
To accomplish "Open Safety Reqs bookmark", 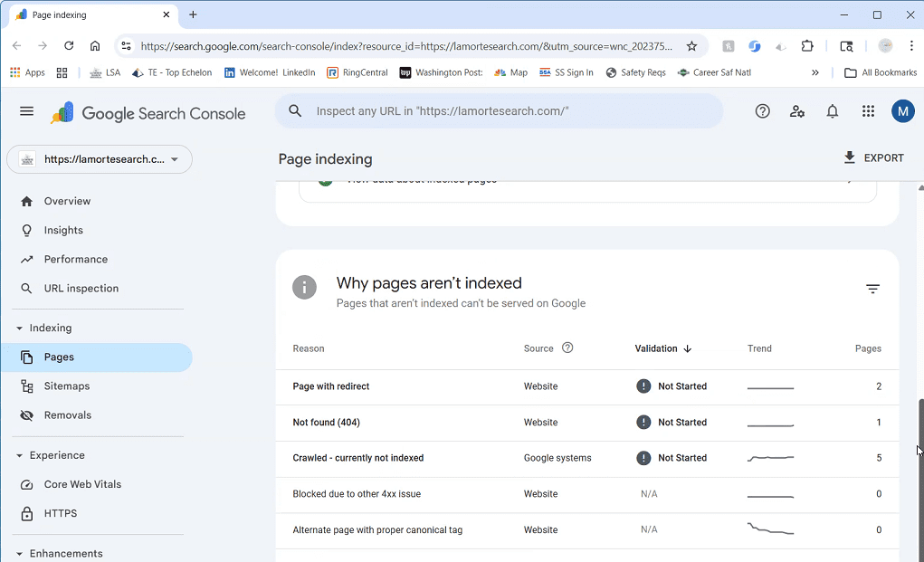I will coord(636,72).
